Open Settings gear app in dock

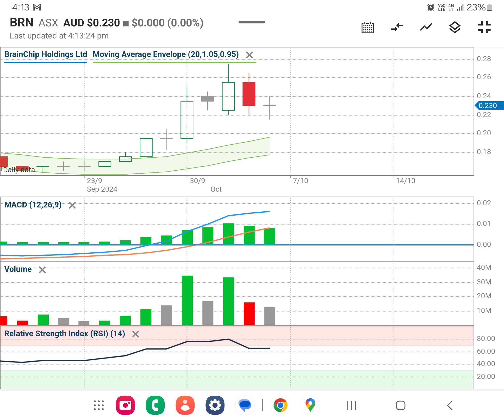215,405
